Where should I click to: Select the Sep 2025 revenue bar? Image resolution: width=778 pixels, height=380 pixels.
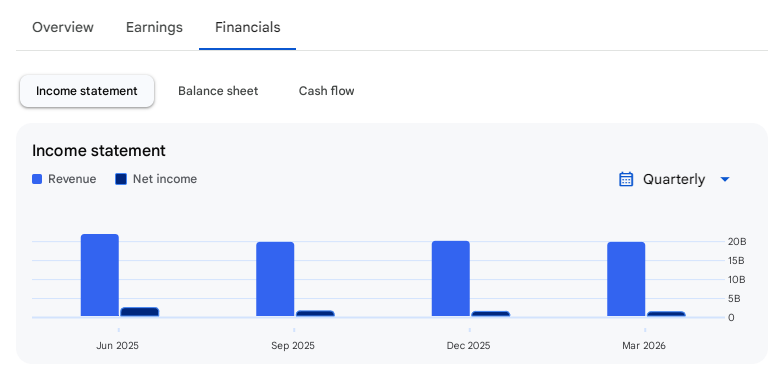tap(275, 279)
